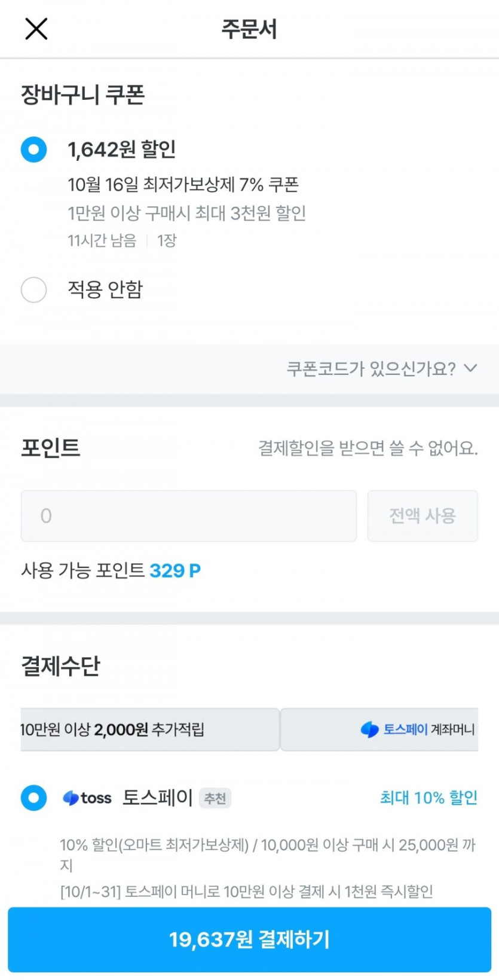499x980 pixels.
Task: Click the 토스페이 payment method label
Action: point(157,798)
